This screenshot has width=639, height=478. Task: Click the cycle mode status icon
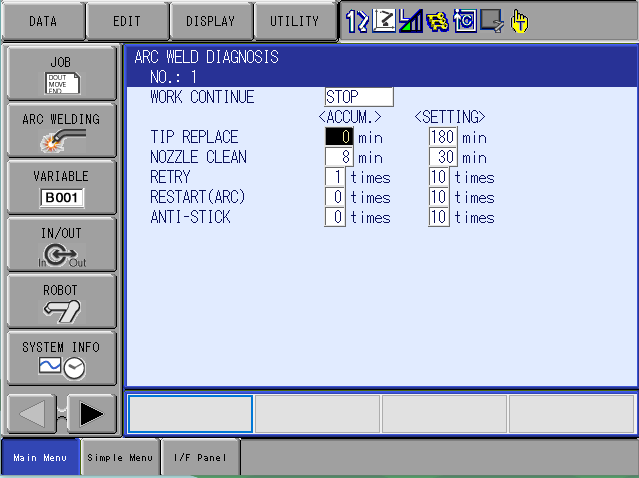[465, 21]
